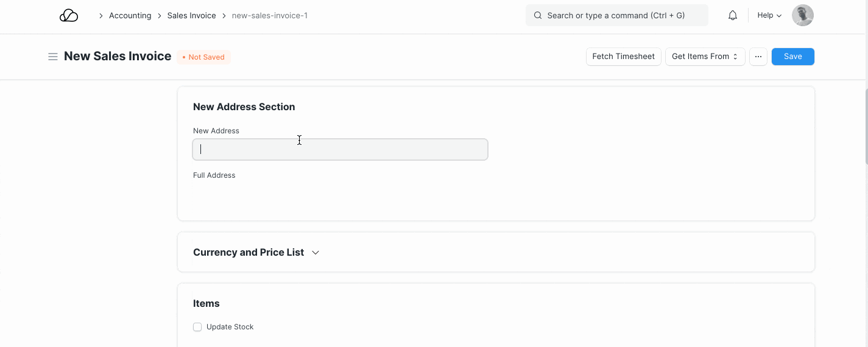Click the search magnifier icon
868x347 pixels.
[538, 16]
